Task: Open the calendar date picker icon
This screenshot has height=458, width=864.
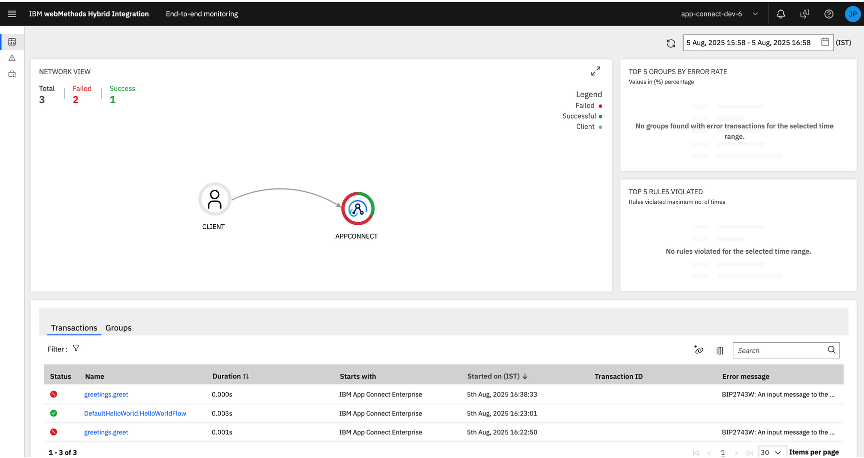Action: (x=825, y=42)
